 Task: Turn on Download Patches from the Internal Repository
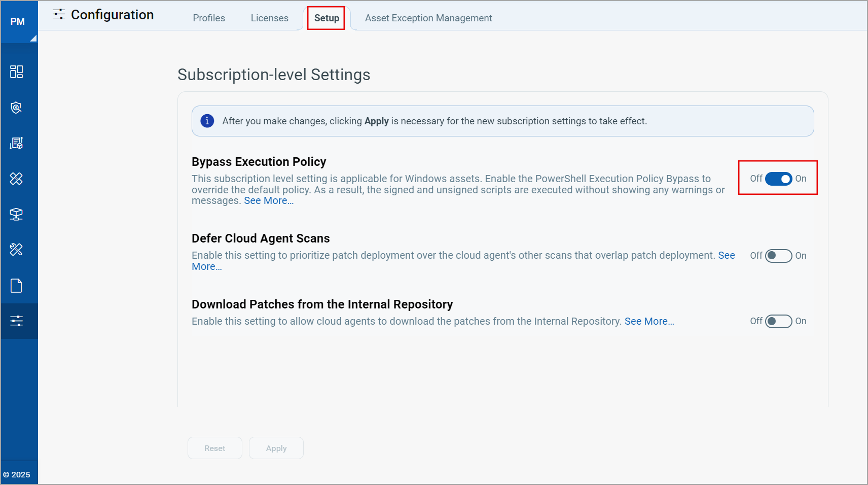pos(778,321)
